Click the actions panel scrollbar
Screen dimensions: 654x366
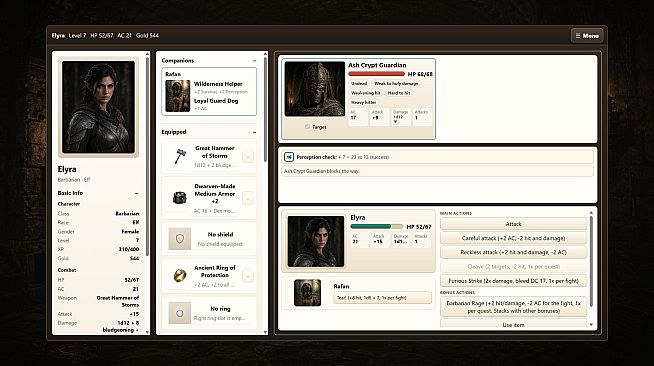click(x=591, y=261)
